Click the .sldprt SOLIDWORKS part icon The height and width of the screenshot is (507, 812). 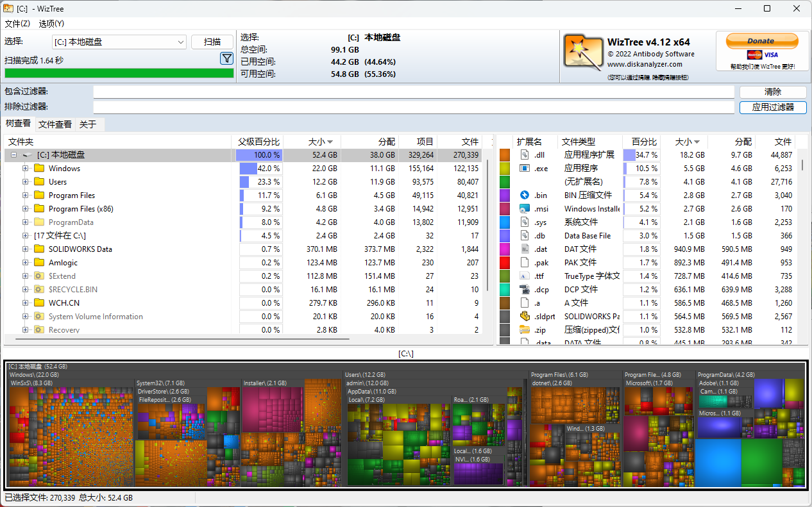(524, 317)
